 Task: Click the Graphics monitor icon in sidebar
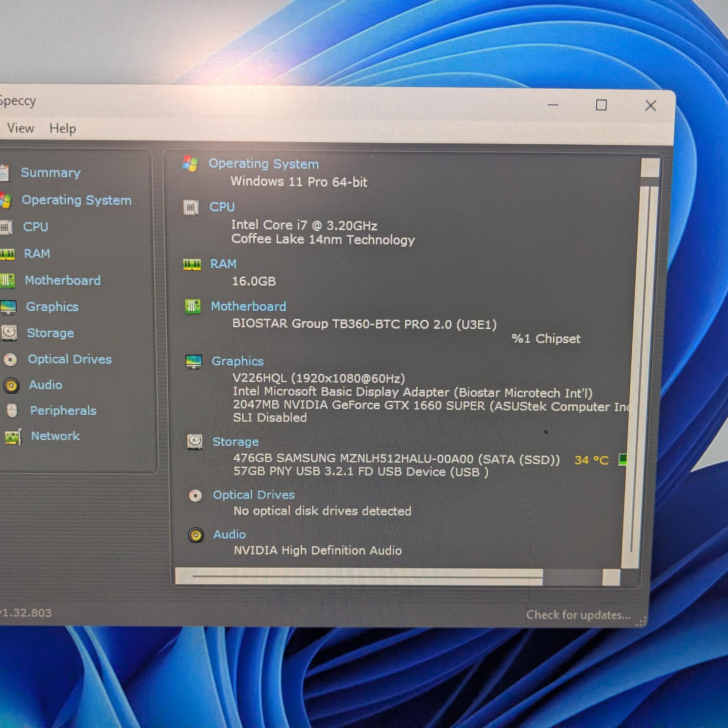coord(8,307)
